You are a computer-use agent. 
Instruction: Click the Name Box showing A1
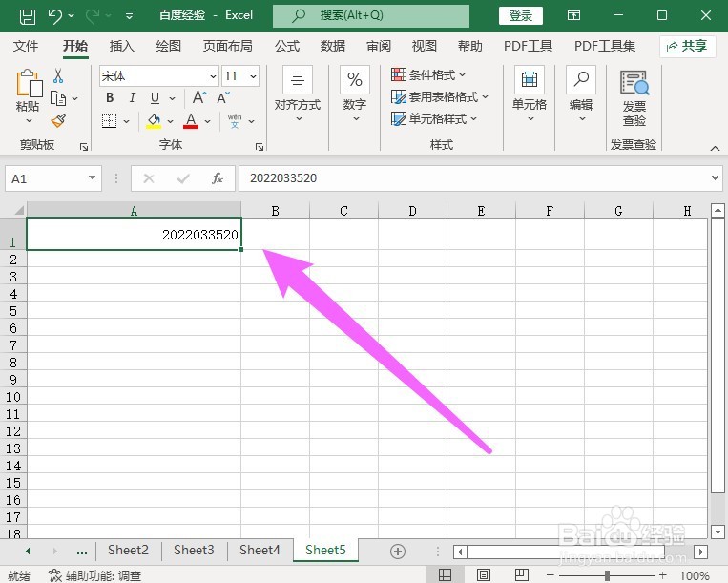point(53,178)
